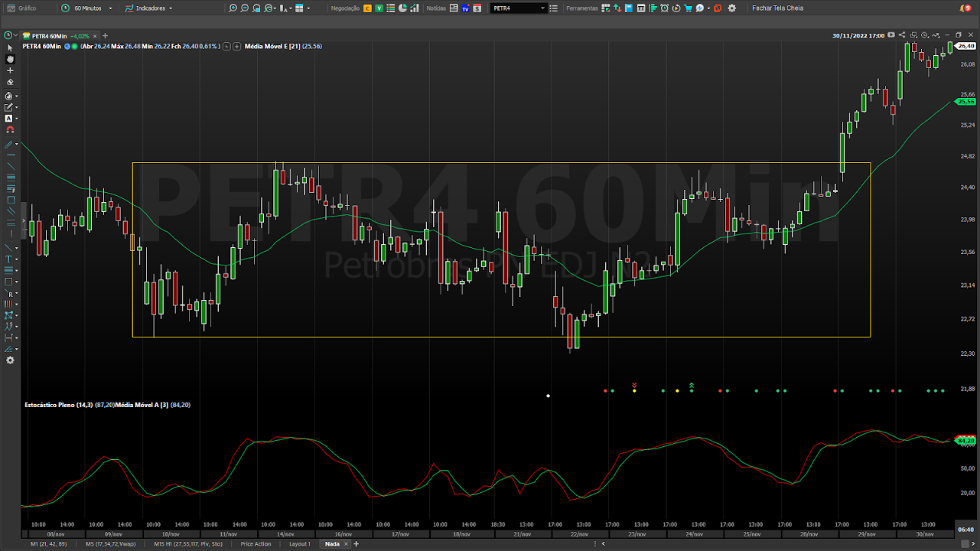
Task: Click the zoom in magnifier icon
Action: (x=232, y=8)
